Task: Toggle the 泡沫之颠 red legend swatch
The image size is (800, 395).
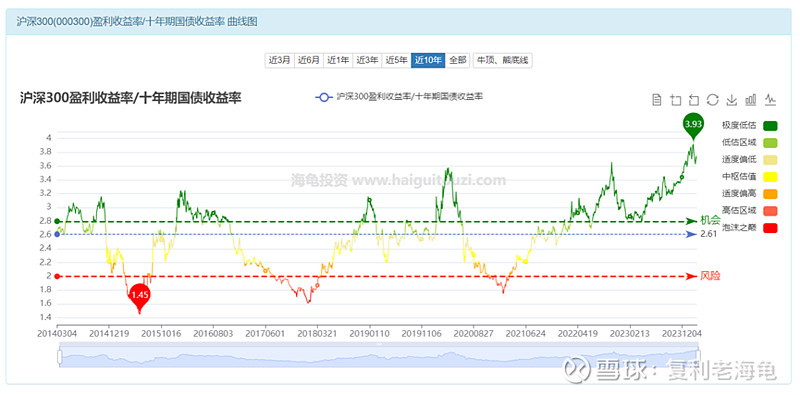Action: click(770, 228)
